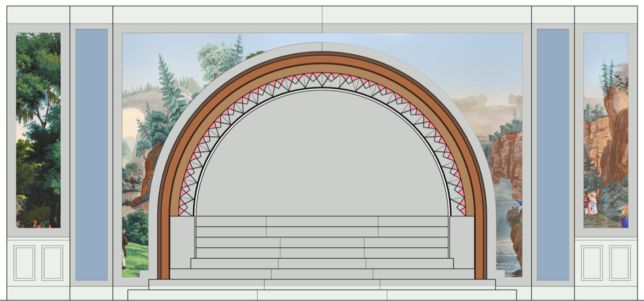The height and width of the screenshot is (301, 644).
Task: Click the lowest, widest step below the arch
Action: point(322,295)
